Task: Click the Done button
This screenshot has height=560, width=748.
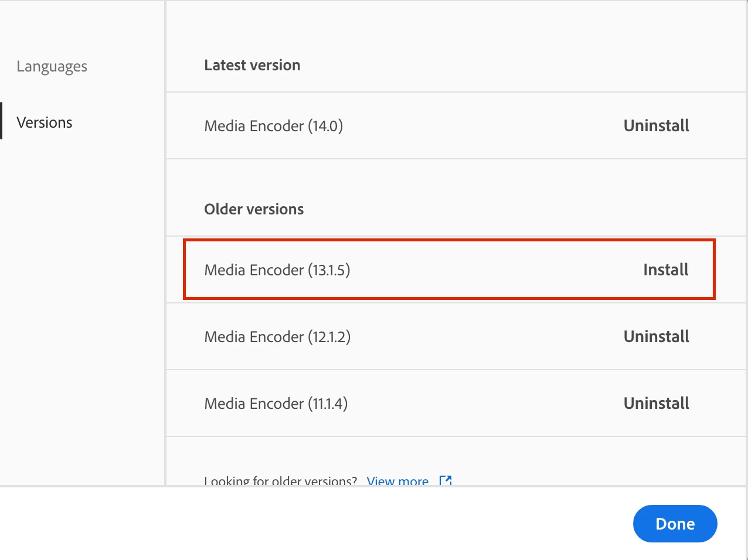Action: pyautogui.click(x=675, y=524)
